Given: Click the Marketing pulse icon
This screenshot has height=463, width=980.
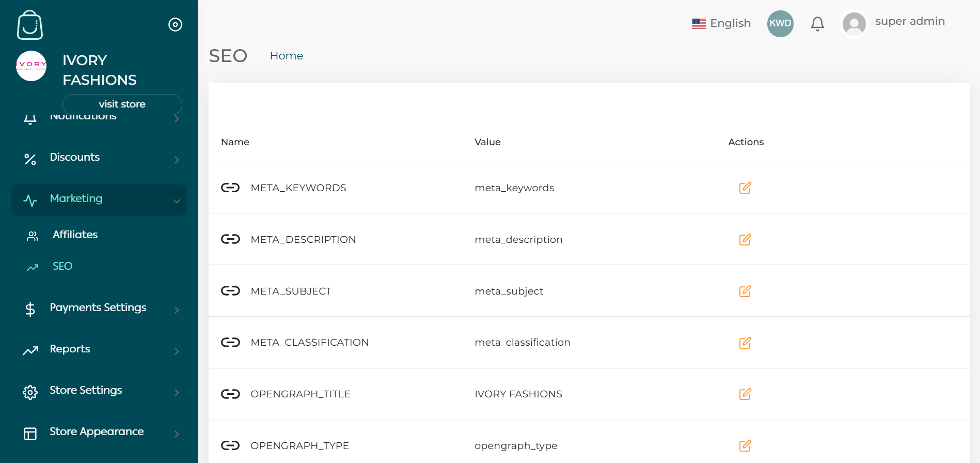Looking at the screenshot, I should pyautogui.click(x=30, y=200).
